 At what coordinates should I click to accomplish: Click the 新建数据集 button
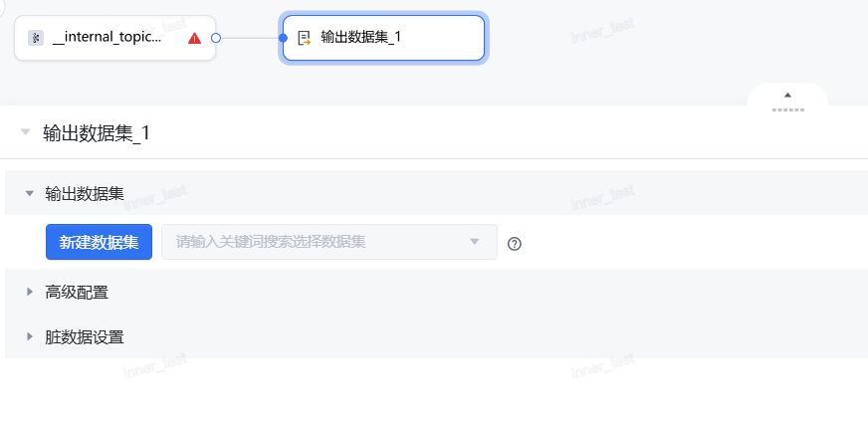coord(99,242)
